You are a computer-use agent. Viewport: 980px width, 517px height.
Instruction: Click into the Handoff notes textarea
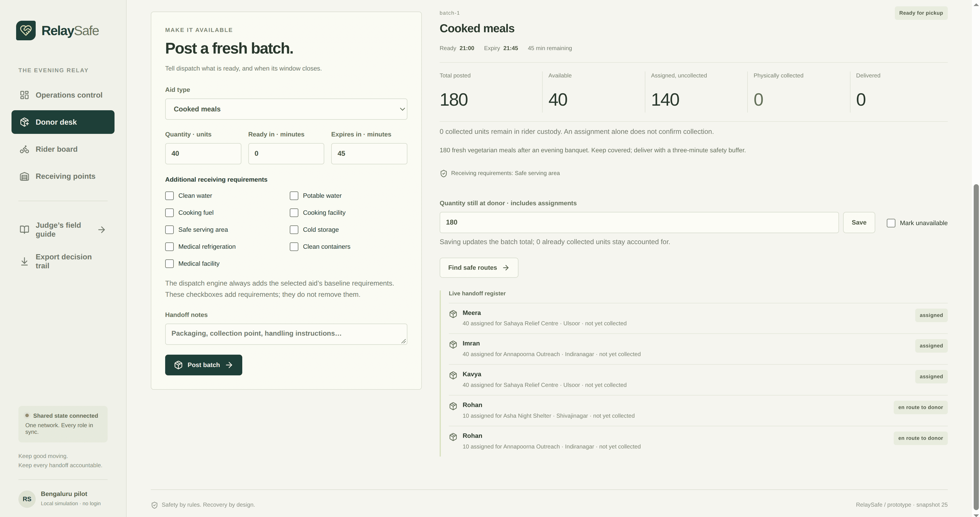[x=286, y=334]
